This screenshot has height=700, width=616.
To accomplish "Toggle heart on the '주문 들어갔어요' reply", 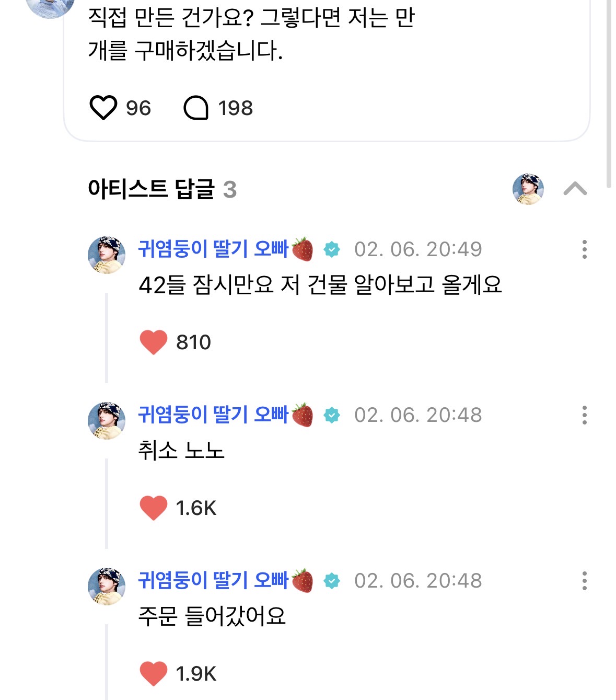I will click(154, 673).
